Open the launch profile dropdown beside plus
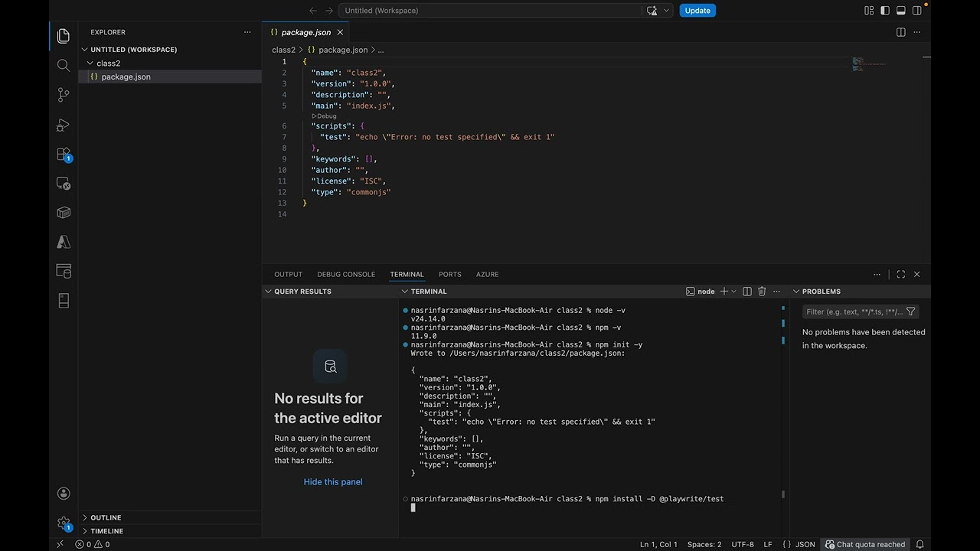 733,292
